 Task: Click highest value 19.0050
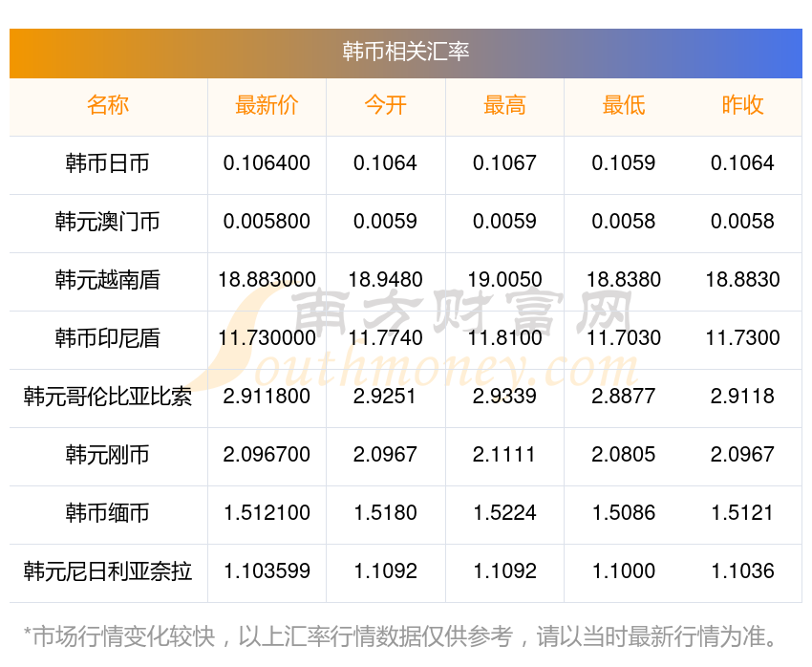504,280
